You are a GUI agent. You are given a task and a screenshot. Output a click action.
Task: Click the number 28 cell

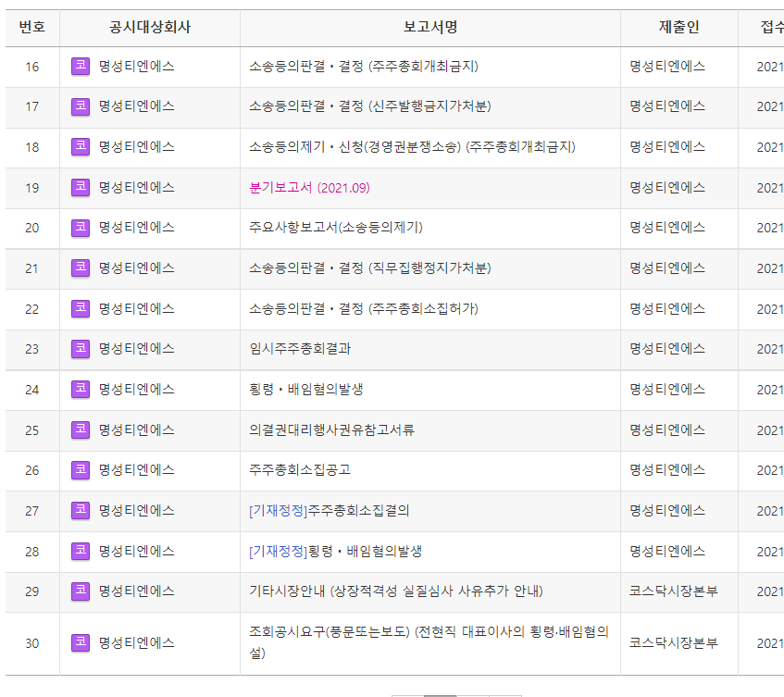click(x=32, y=552)
